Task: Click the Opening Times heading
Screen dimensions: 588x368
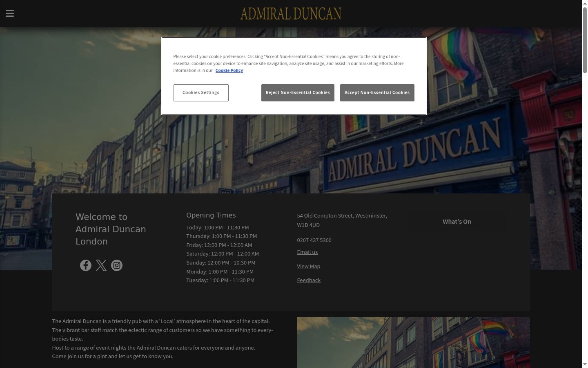Action: pos(211,215)
